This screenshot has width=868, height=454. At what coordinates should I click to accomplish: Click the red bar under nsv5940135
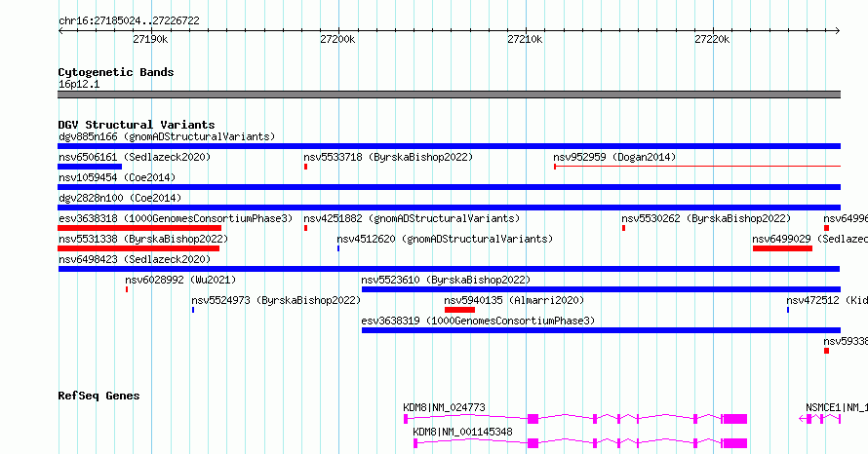point(459,310)
